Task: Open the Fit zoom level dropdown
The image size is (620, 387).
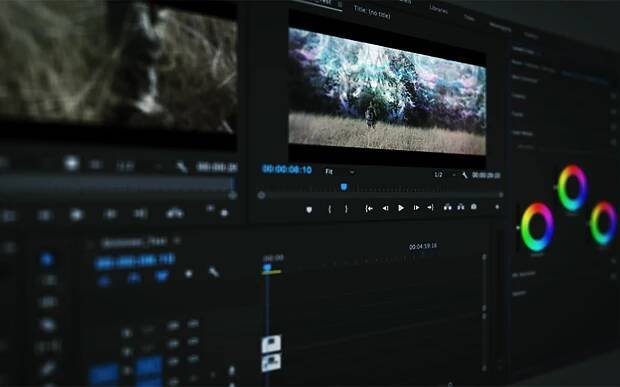Action: point(340,172)
